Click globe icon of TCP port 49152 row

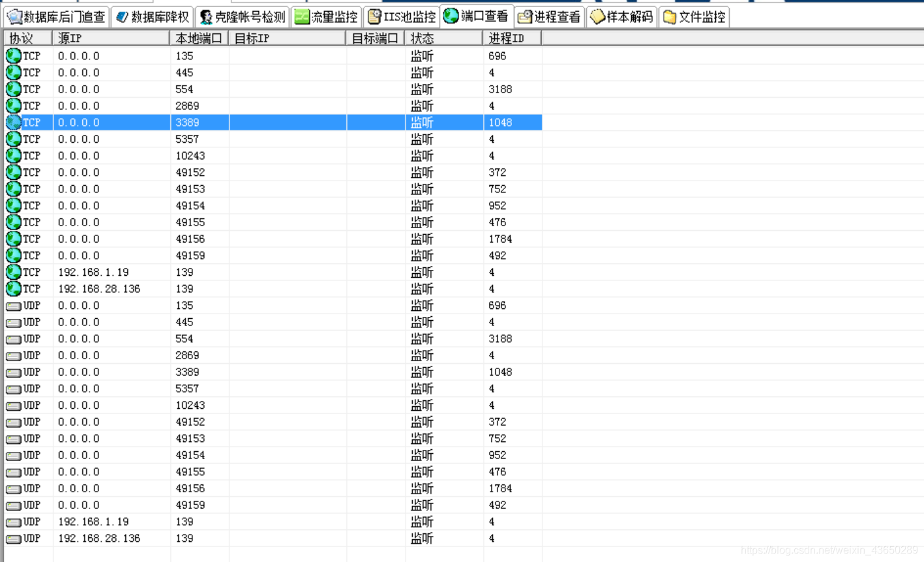[x=14, y=172]
